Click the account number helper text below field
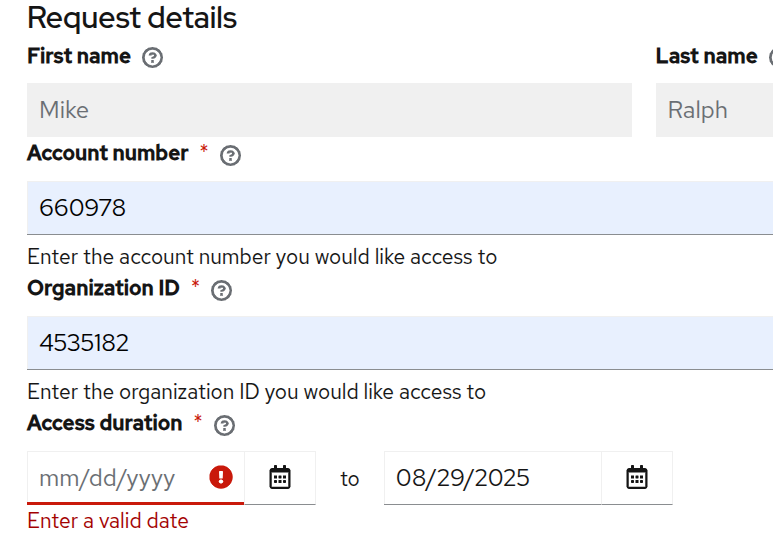Screen dimensions: 773x555 click(262, 257)
